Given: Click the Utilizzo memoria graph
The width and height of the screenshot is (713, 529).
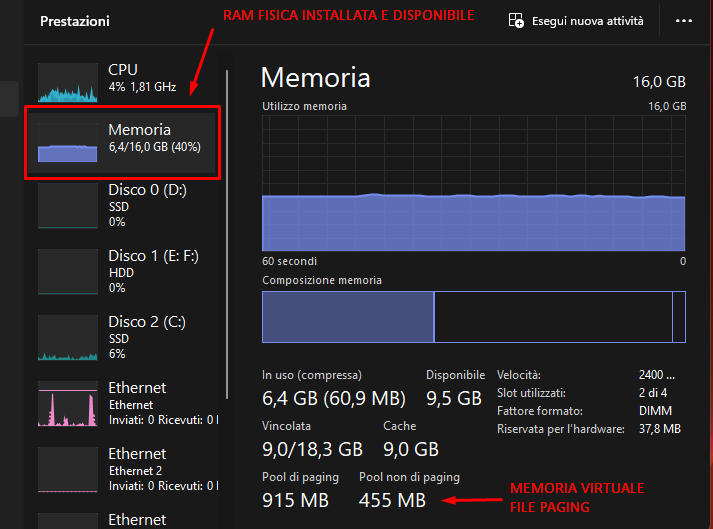Looking at the screenshot, I should 473,183.
